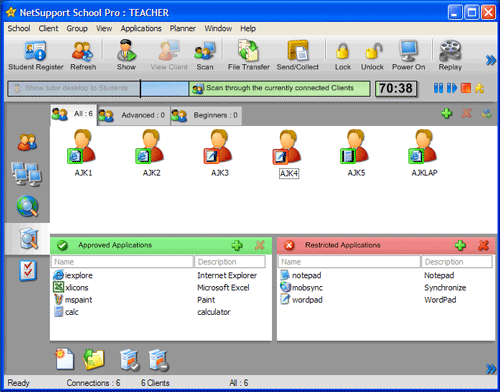500x392 pixels.
Task: Click the Refresh toolbar icon
Action: (x=83, y=55)
